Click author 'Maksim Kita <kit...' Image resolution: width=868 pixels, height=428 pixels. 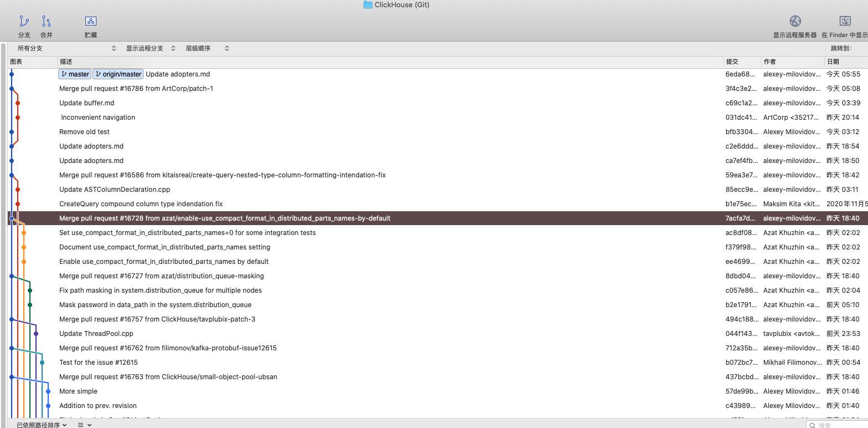792,204
